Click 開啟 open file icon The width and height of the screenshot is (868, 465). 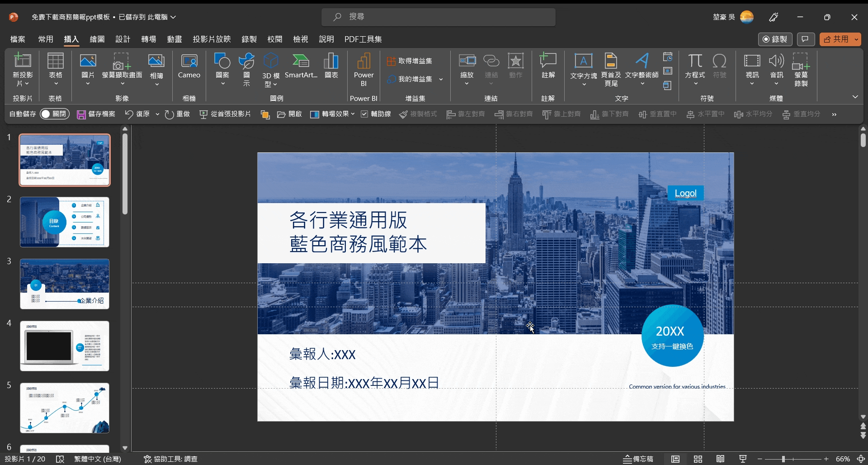(281, 114)
